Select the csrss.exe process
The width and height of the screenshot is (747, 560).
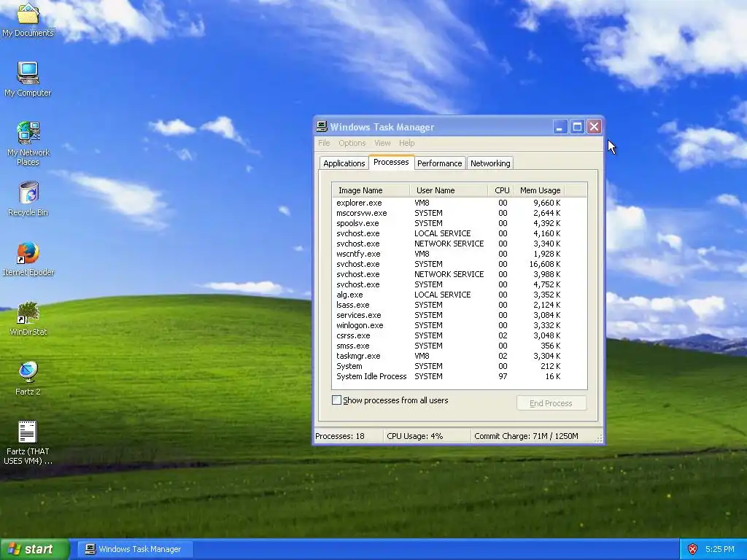(460, 335)
